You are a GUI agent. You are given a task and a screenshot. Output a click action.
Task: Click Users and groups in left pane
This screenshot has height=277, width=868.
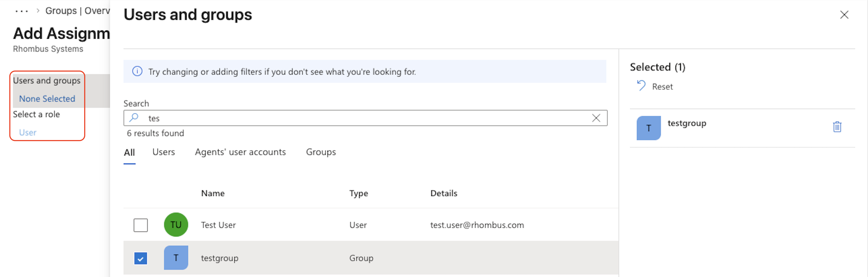coord(46,80)
